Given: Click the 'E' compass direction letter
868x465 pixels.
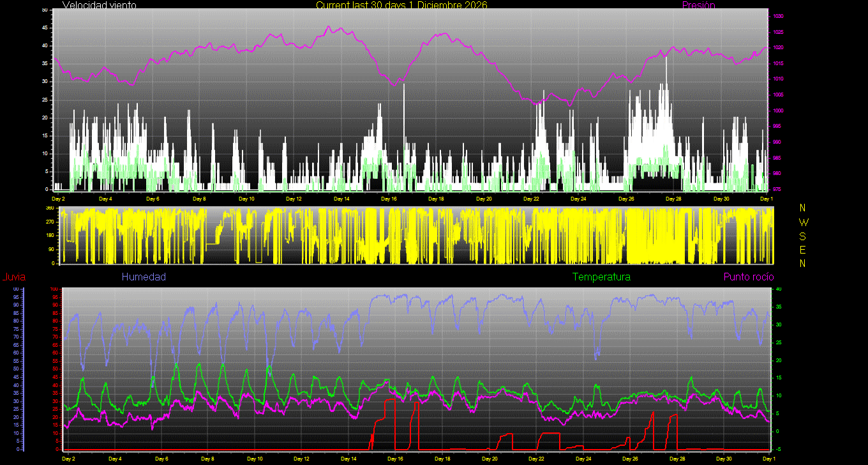Looking at the screenshot, I should pyautogui.click(x=803, y=249).
